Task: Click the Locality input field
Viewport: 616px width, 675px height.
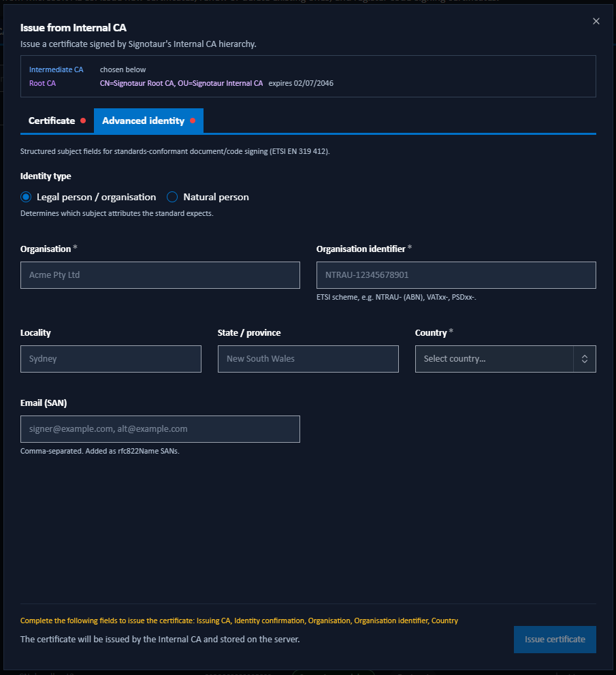Action: click(x=110, y=359)
